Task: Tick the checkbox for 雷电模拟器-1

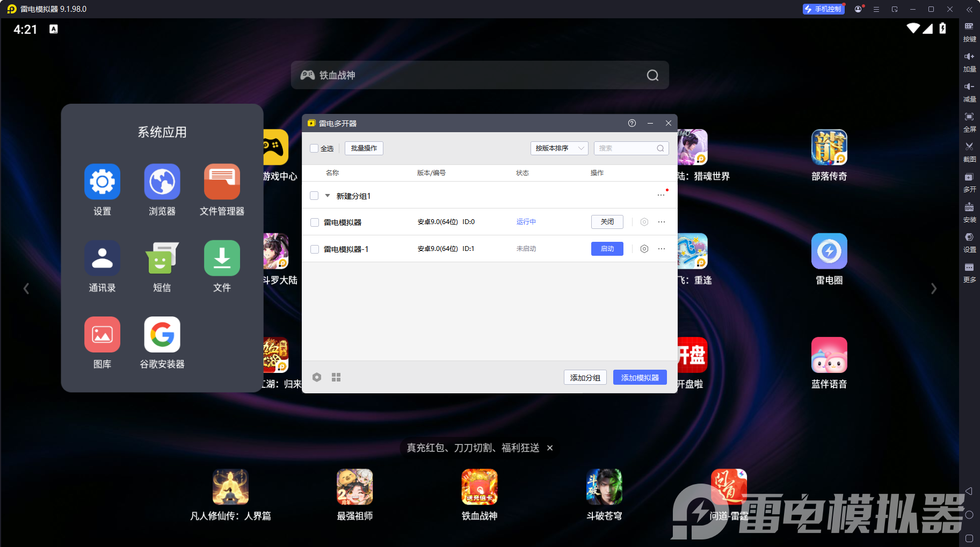Action: (315, 249)
